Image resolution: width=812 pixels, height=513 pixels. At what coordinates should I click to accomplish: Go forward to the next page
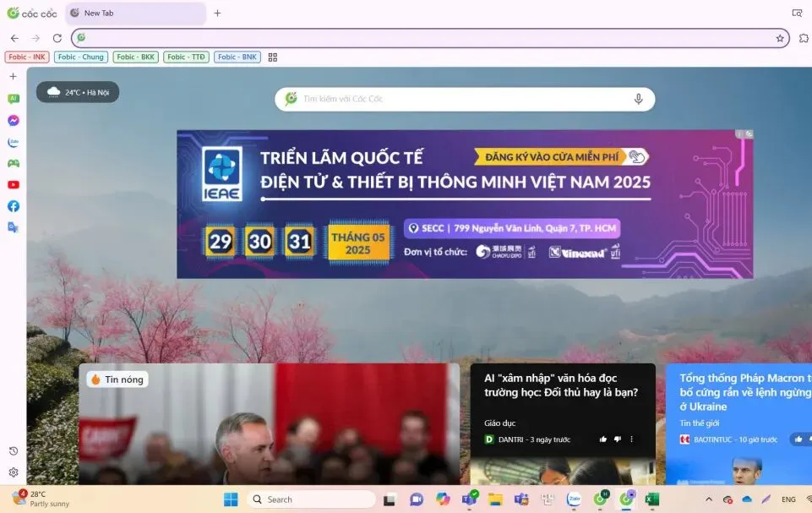pyautogui.click(x=35, y=38)
